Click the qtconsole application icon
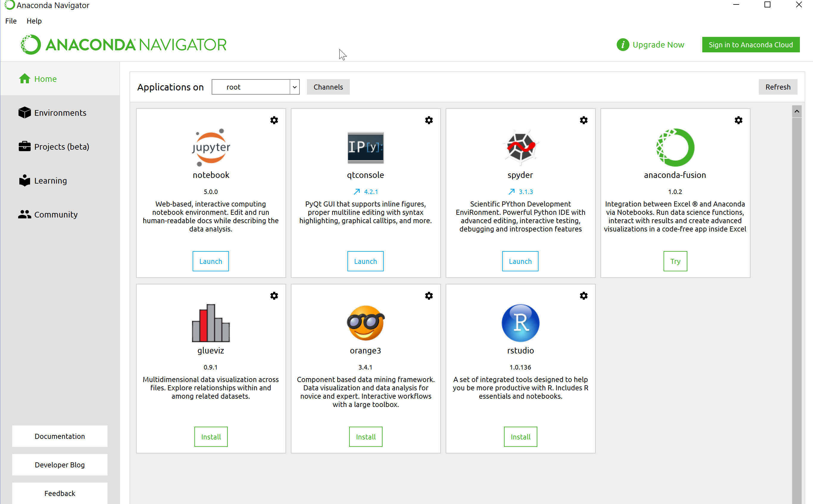This screenshot has height=504, width=813. (x=365, y=148)
